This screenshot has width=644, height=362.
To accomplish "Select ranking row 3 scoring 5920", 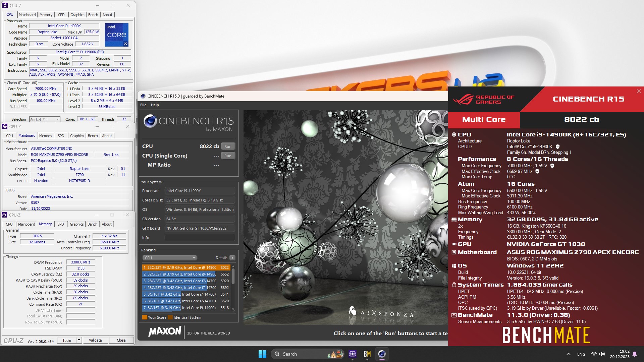I will pyautogui.click(x=186, y=281).
